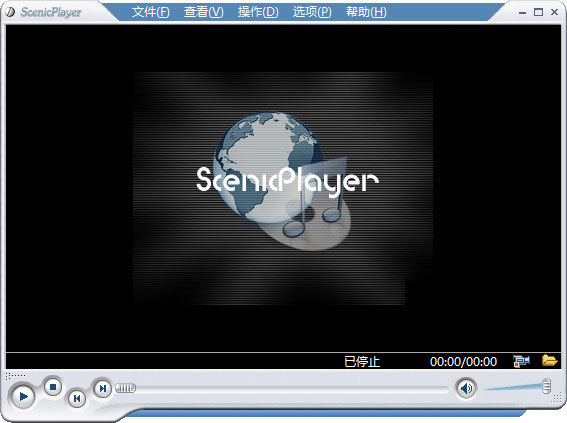
Task: Close the ScenicPlayer window
Action: pos(554,12)
